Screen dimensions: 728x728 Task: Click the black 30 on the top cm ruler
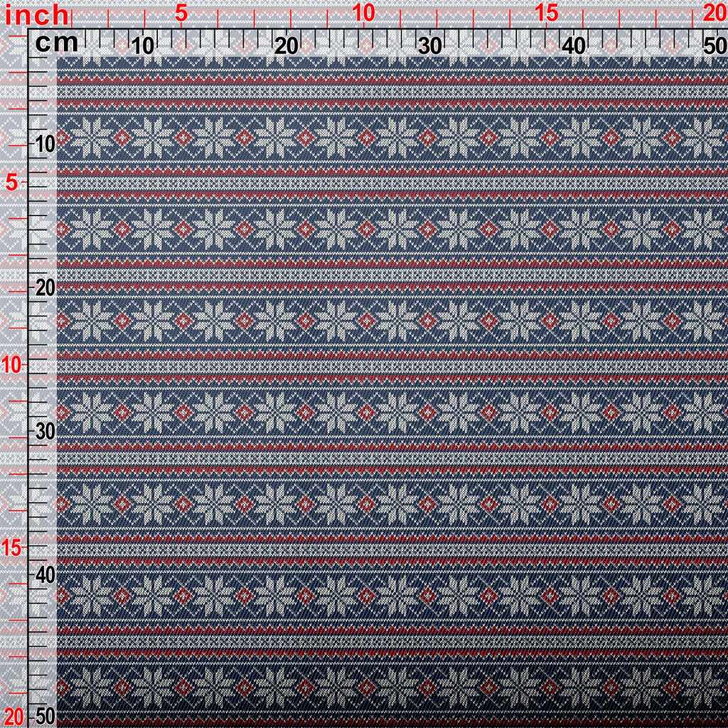pos(430,46)
